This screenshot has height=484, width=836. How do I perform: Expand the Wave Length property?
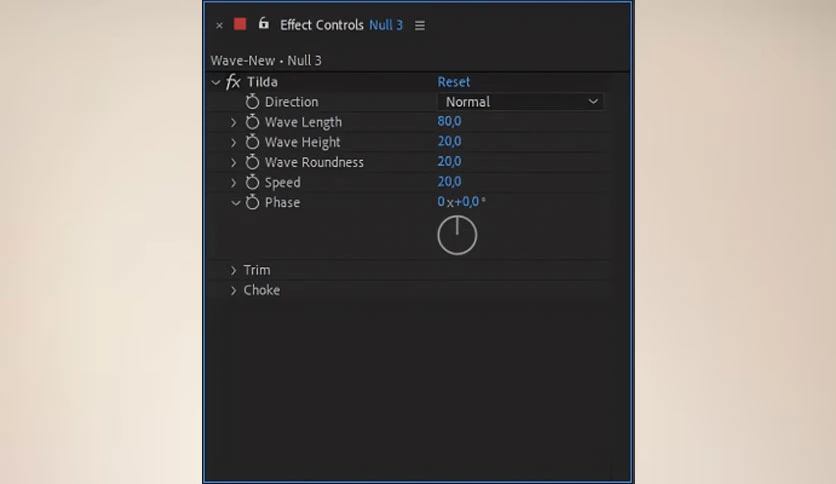[234, 123]
